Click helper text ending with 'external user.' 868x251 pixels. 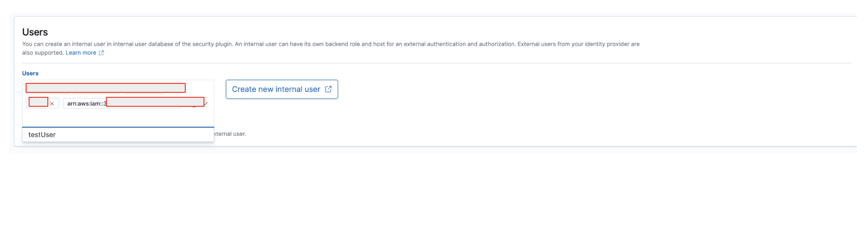coord(230,134)
